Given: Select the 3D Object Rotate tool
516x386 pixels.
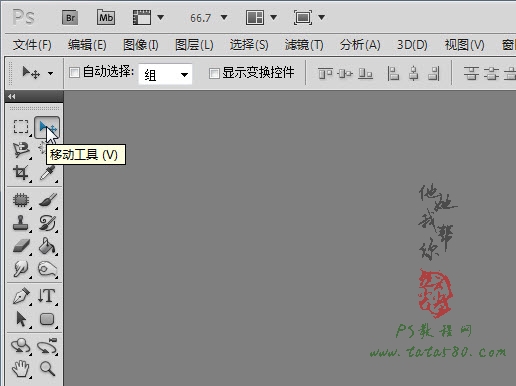Looking at the screenshot, I should click(x=21, y=346).
